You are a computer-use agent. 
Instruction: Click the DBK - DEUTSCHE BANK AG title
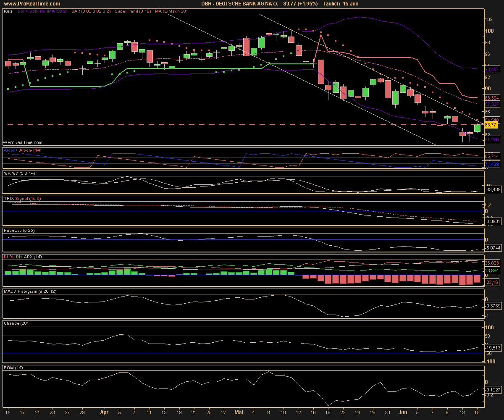(x=240, y=3)
